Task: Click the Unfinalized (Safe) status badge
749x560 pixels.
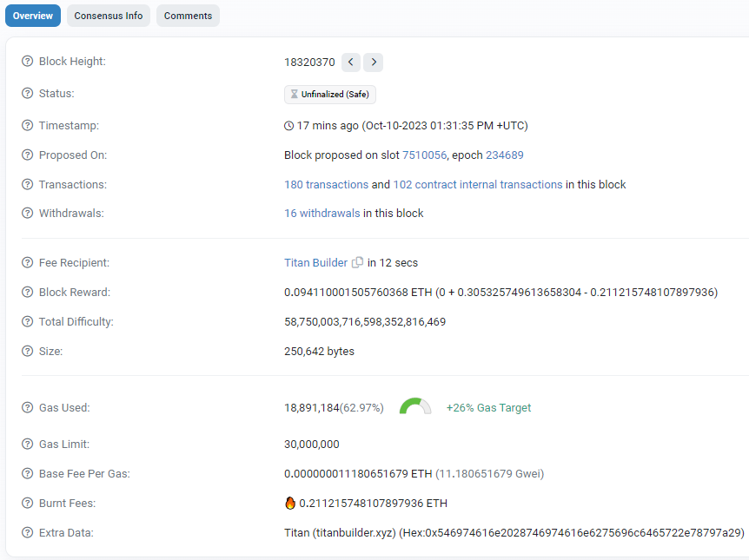Action: [x=330, y=95]
